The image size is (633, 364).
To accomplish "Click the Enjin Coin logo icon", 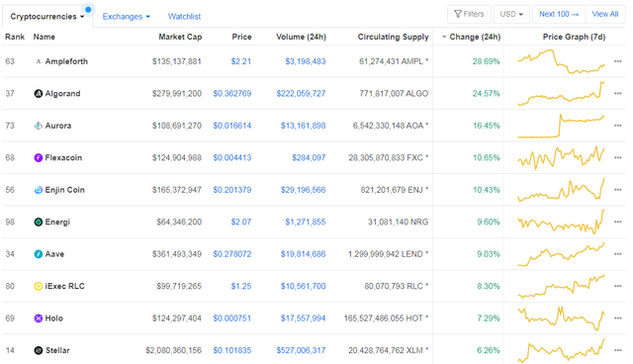I will (39, 190).
